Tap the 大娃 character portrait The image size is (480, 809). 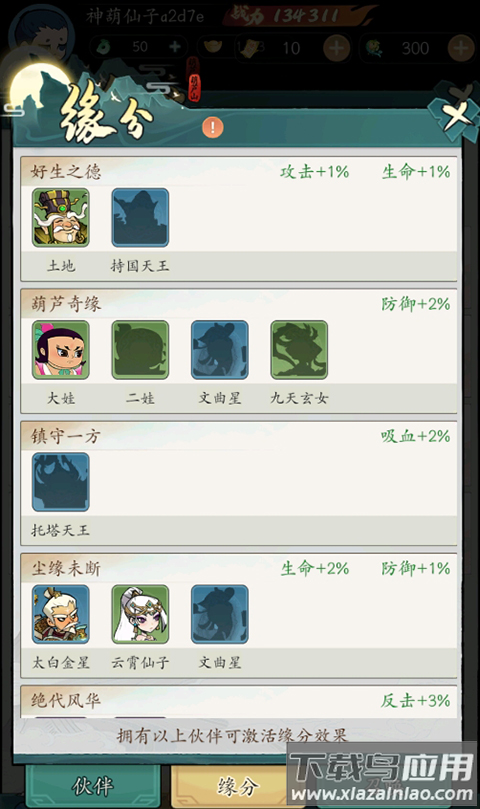click(x=60, y=350)
